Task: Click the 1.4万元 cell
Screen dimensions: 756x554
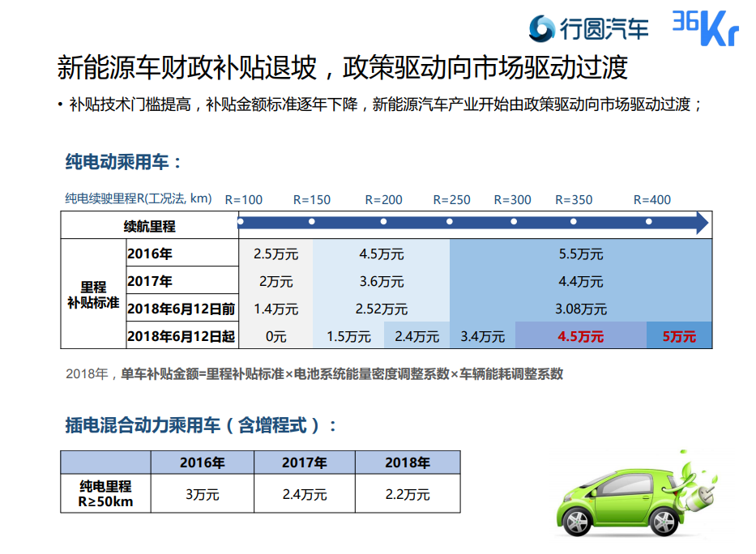Action: tap(275, 309)
